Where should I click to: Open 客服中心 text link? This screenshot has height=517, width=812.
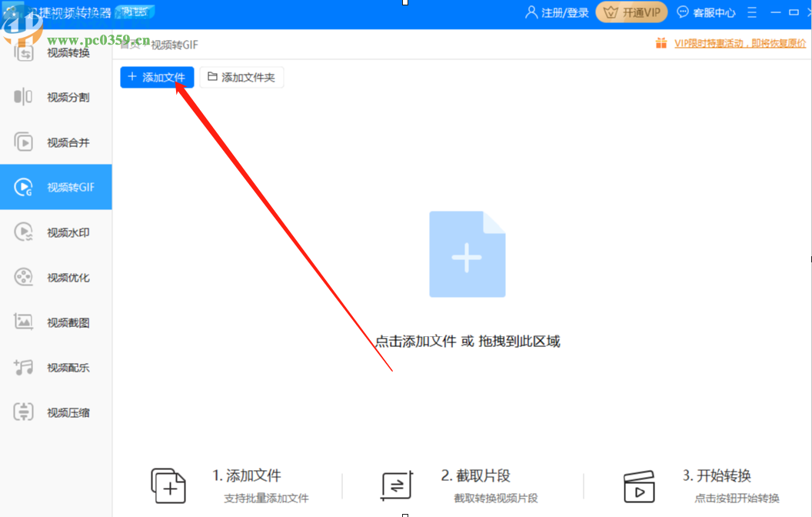[714, 12]
